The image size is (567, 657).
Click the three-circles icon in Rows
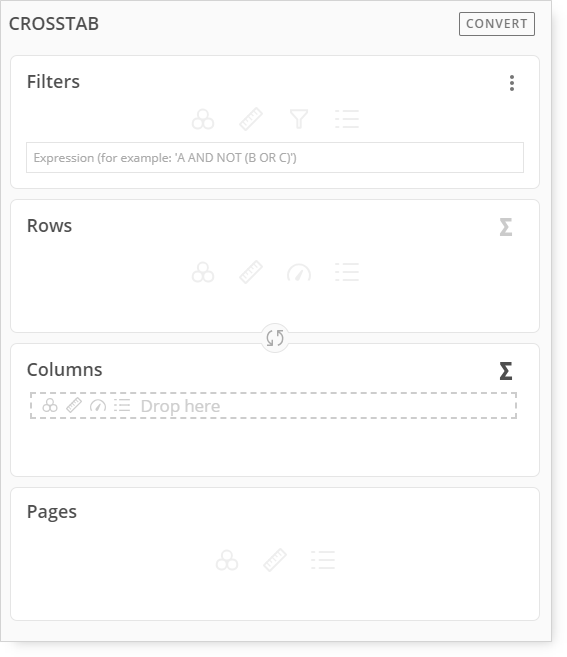coord(203,272)
